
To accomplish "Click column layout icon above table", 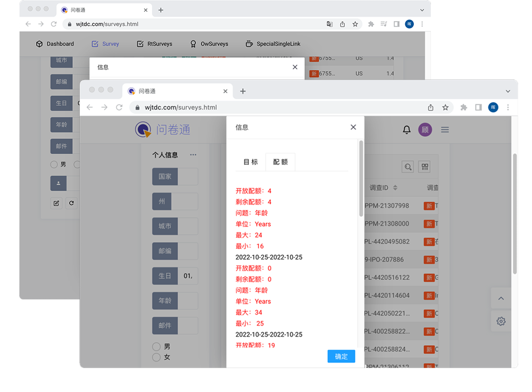I will pyautogui.click(x=425, y=167).
